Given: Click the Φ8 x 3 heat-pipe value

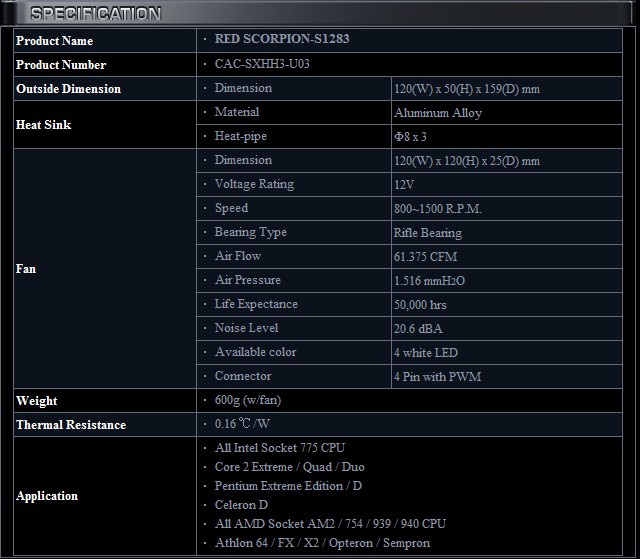Looking at the screenshot, I should click(x=410, y=137).
